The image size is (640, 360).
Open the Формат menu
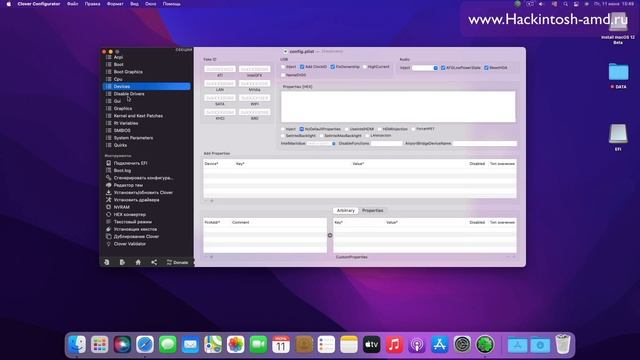pyautogui.click(x=115, y=4)
